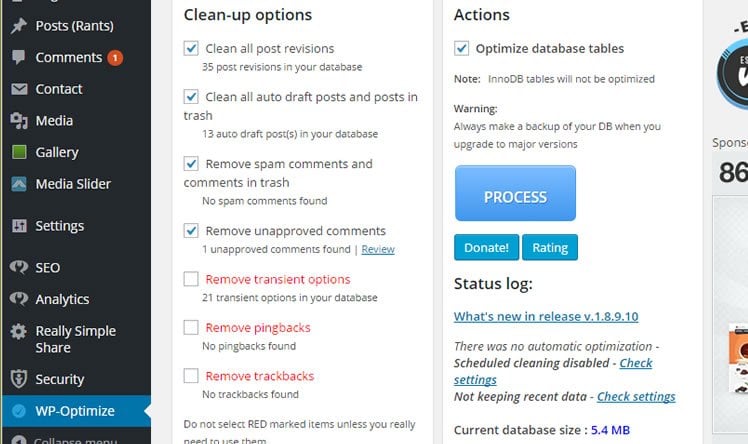
Task: Open the Review unapproved comments link
Action: point(378,249)
